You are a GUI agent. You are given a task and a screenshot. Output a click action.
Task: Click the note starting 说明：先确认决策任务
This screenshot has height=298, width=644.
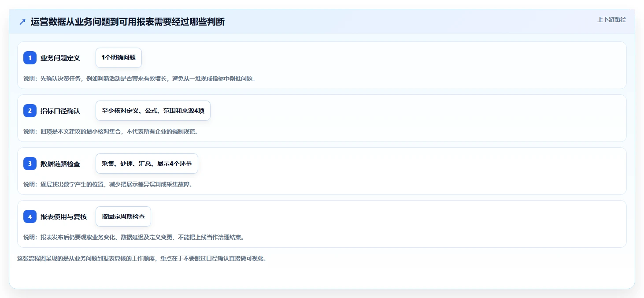point(140,78)
